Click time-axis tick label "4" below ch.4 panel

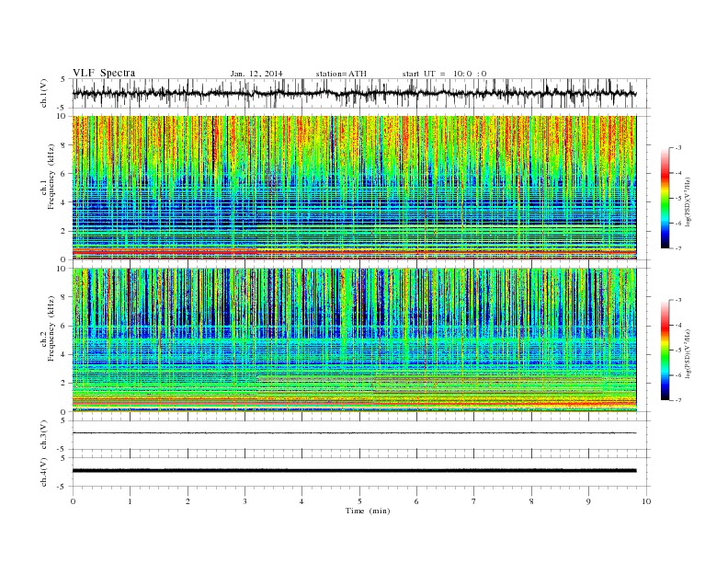301,501
